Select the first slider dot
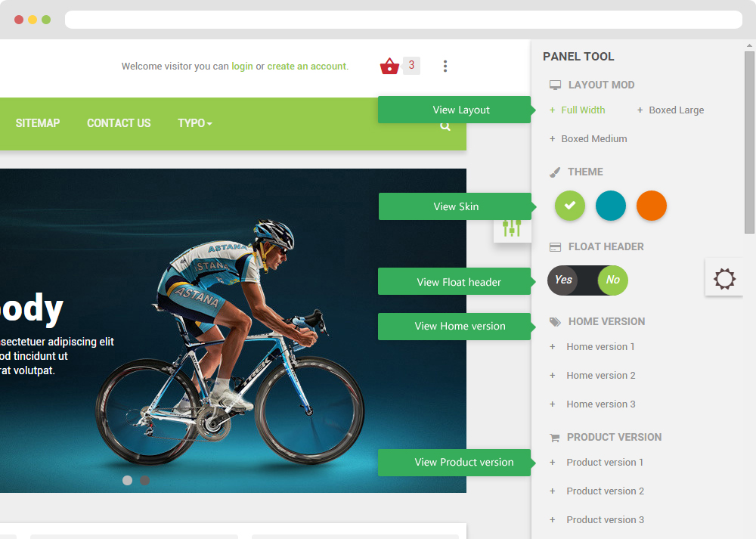Screen dimensions: 756x539 click(x=127, y=480)
